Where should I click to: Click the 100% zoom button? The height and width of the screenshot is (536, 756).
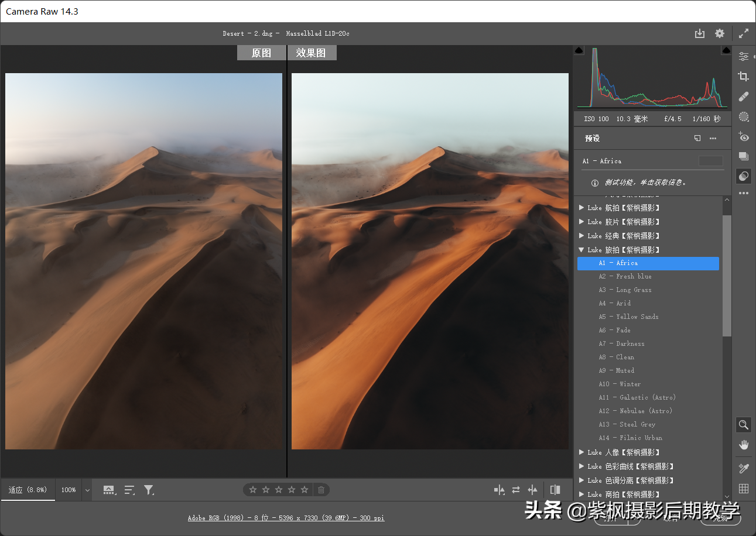click(x=69, y=490)
